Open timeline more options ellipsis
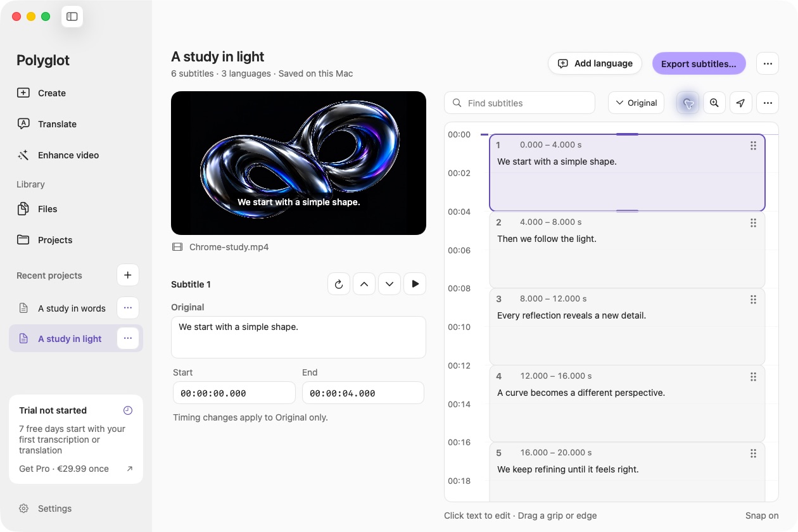 768,103
